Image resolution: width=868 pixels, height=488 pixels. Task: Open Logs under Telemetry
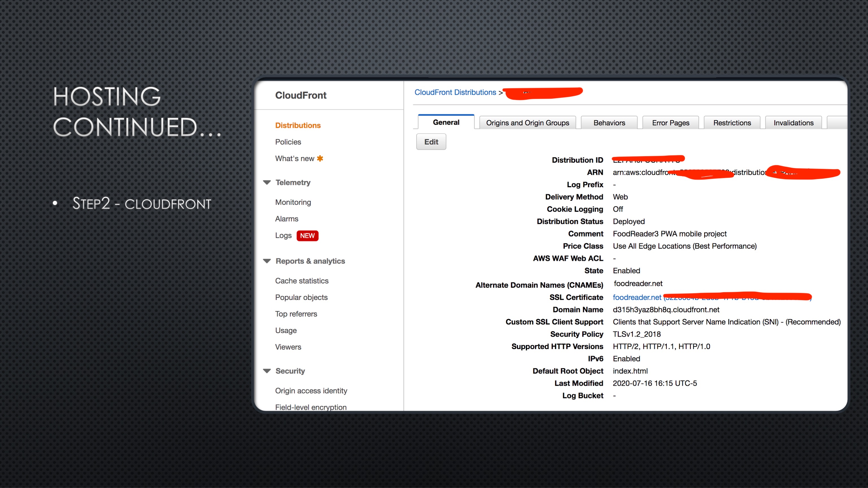pyautogui.click(x=283, y=236)
